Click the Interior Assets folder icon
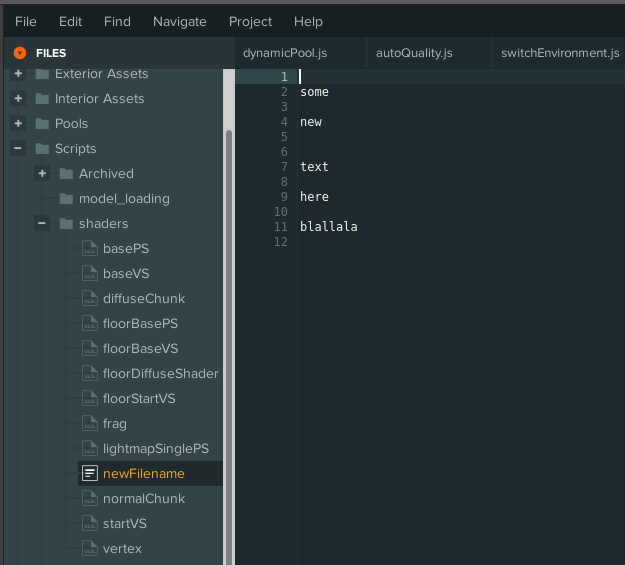625x565 pixels. pyautogui.click(x=42, y=98)
